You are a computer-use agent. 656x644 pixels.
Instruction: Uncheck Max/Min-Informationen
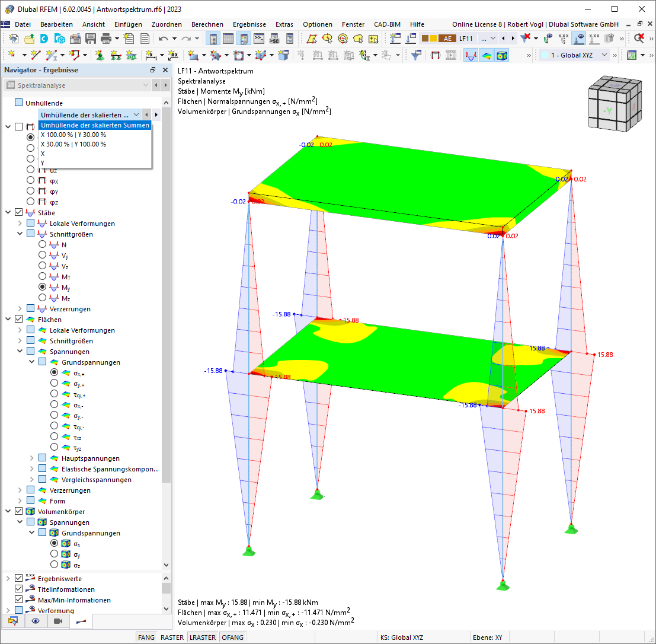pos(18,600)
